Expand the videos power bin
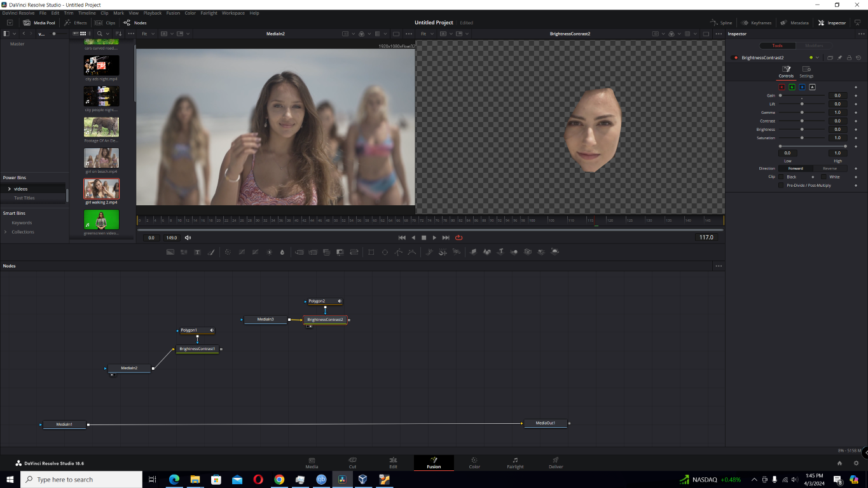 tap(9, 189)
